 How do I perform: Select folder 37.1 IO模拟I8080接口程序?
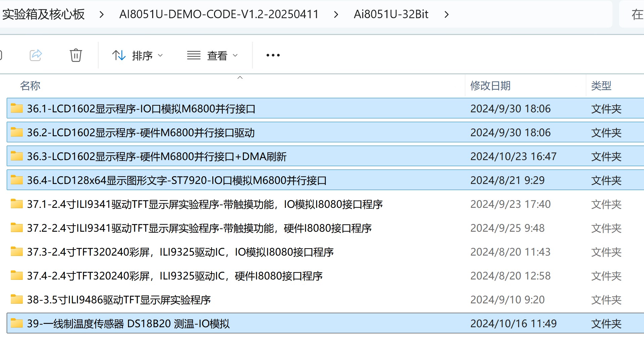tap(325, 204)
